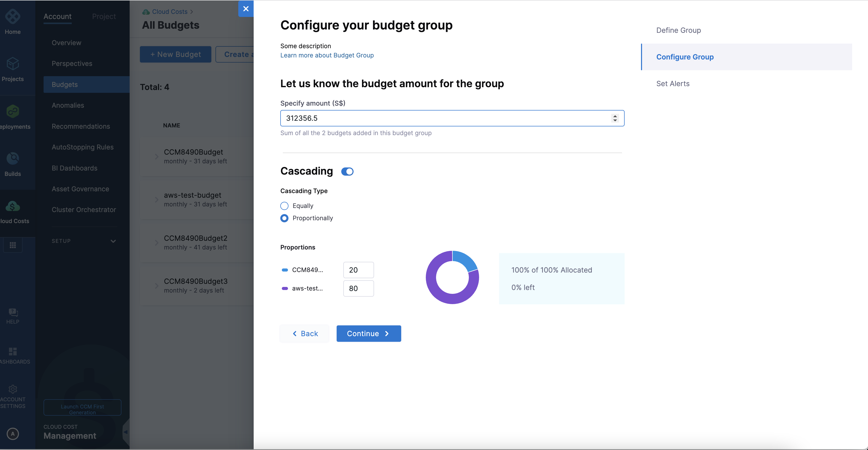Open the Cloud Costs module icon

tap(13, 206)
